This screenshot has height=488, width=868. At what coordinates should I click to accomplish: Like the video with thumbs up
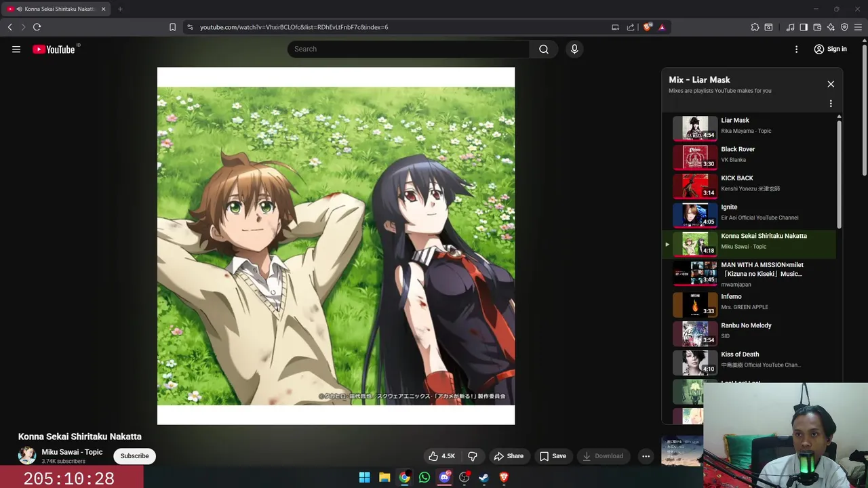(x=441, y=456)
